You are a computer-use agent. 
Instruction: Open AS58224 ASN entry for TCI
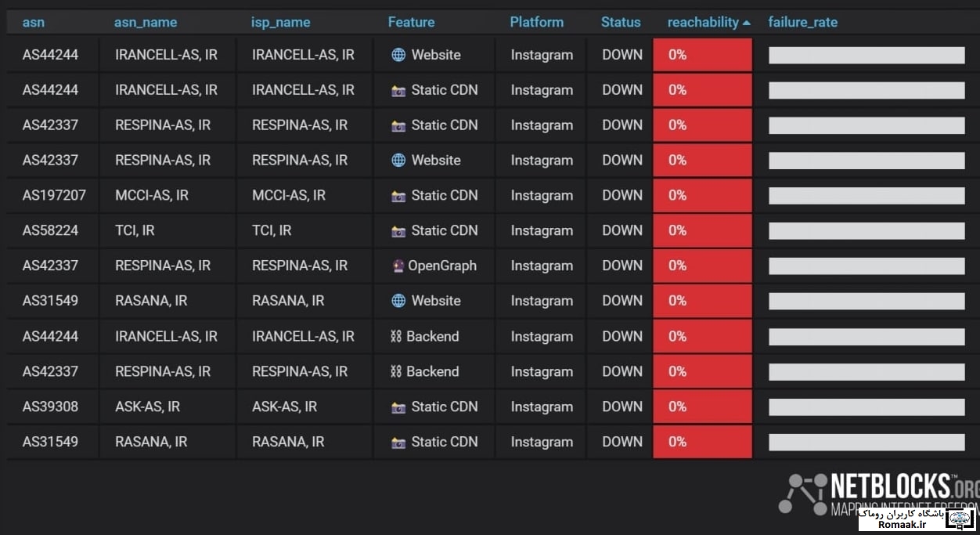[50, 230]
